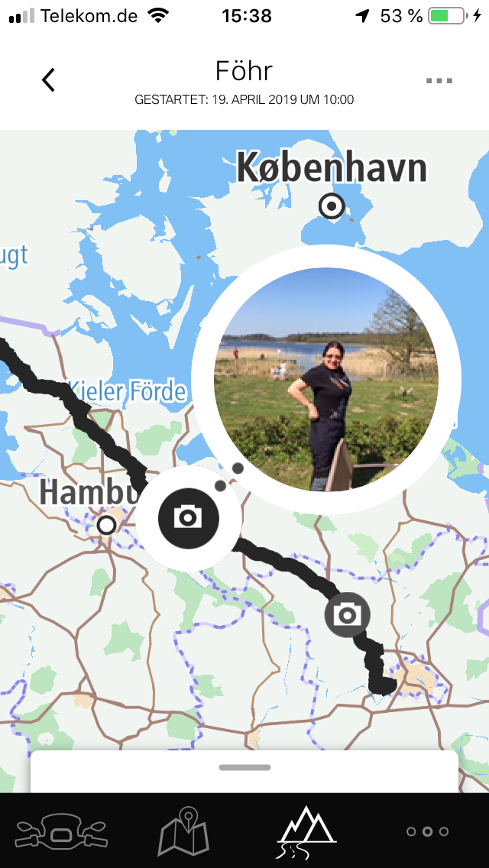The image size is (489, 868).
Task: Tap the København city marker dot
Action: click(332, 206)
